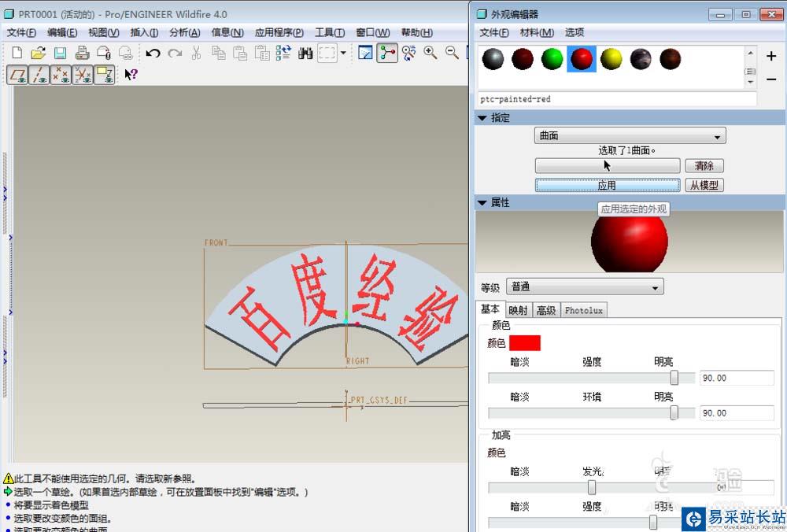This screenshot has height=532, width=787.
Task: Select the green sphere appearance thumbnail
Action: 552,59
